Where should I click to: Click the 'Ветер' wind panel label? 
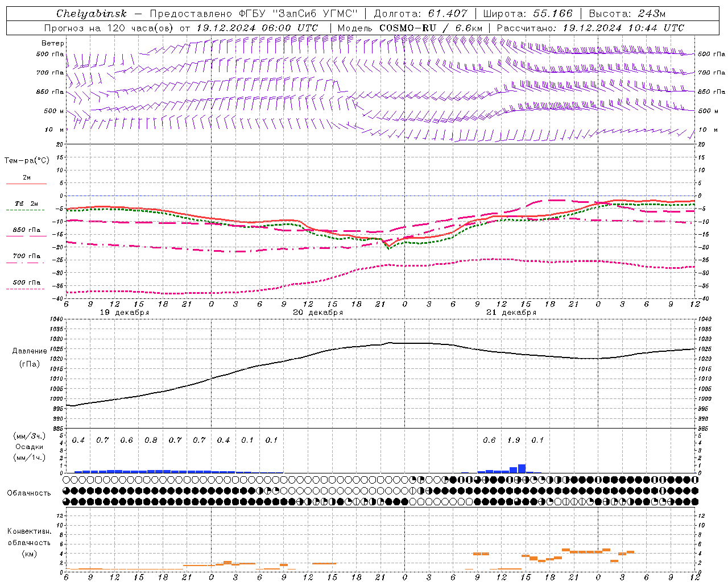point(53,43)
